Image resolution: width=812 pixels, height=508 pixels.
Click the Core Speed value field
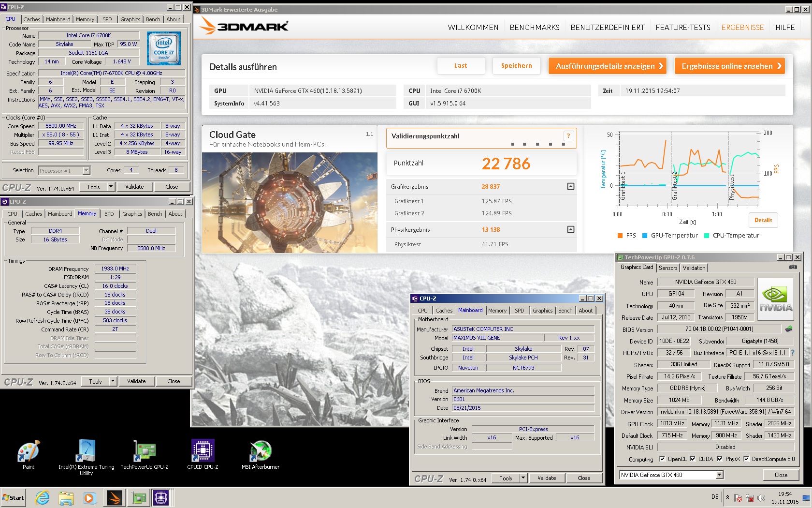coord(61,126)
